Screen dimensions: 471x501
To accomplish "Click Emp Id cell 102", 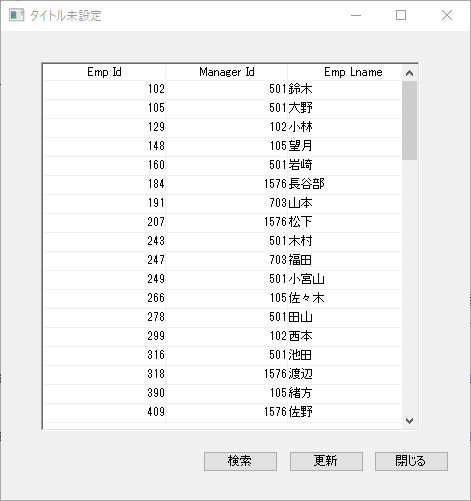I will click(x=104, y=89).
